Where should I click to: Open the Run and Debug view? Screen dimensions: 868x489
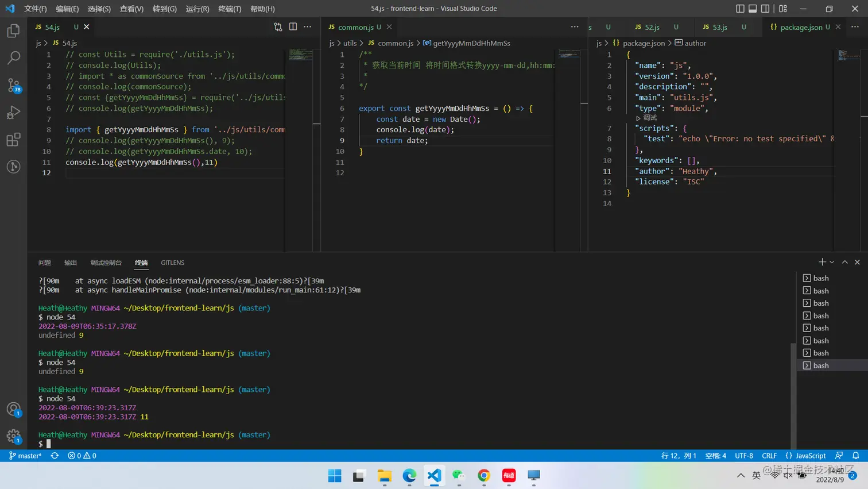(x=13, y=113)
